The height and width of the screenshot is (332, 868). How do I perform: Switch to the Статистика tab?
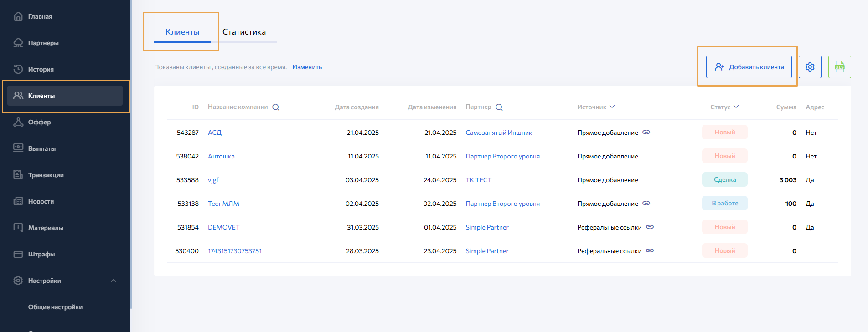pos(244,32)
